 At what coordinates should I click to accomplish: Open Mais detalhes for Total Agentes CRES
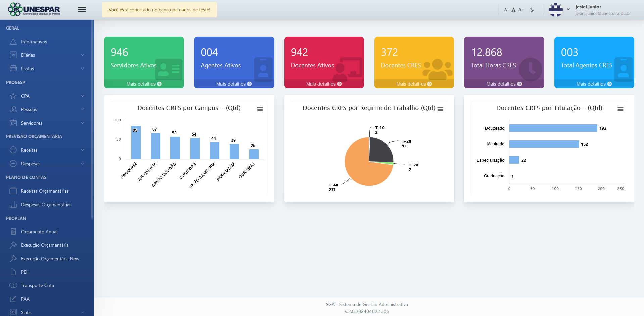[x=594, y=84]
